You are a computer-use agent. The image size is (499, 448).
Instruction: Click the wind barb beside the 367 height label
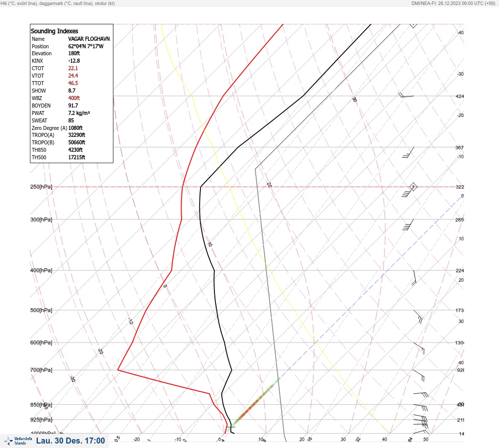click(x=408, y=152)
